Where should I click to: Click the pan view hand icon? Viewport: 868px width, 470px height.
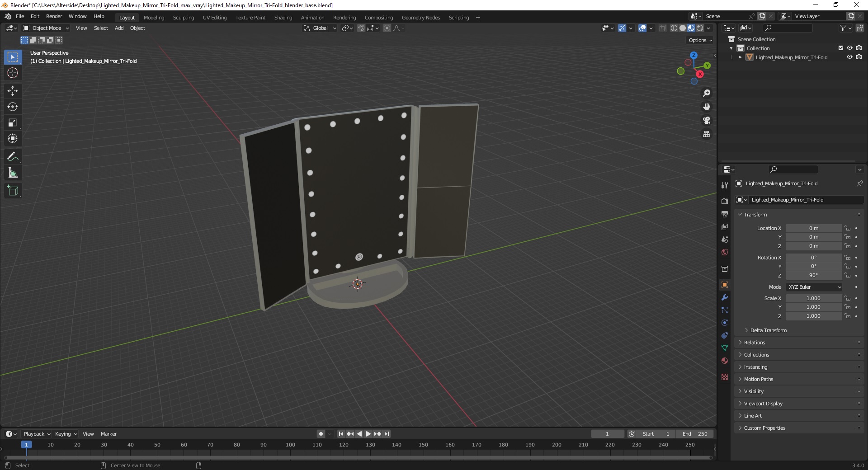(x=707, y=107)
